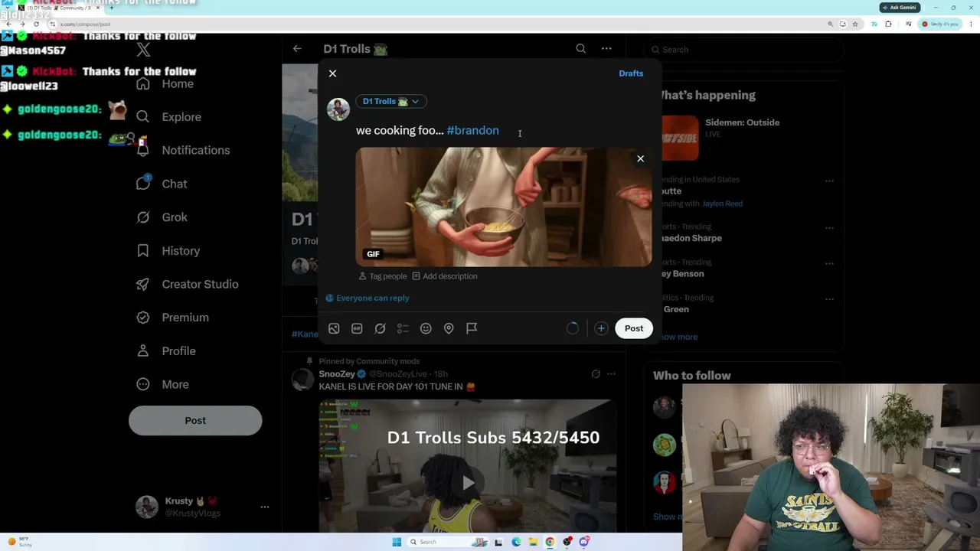Screen dimensions: 980x551
Task: Go to Home in the sidebar
Action: coord(165,83)
